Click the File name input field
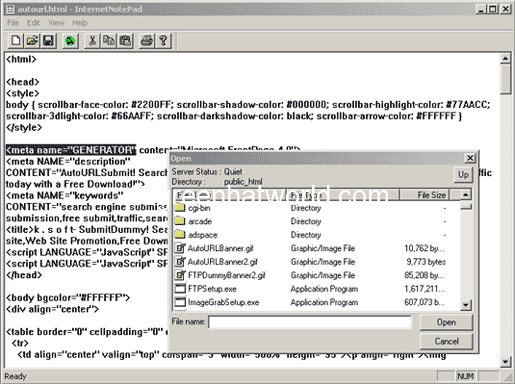Viewport: 515px width, 384px height. click(x=310, y=322)
